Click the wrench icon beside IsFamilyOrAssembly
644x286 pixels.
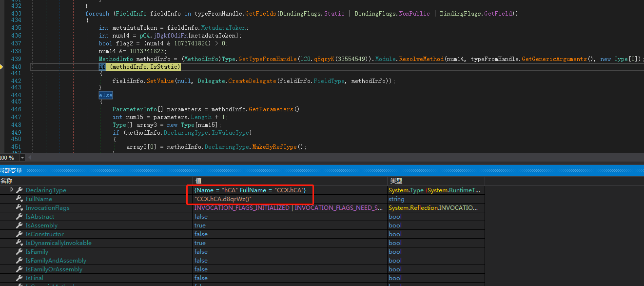[20, 269]
